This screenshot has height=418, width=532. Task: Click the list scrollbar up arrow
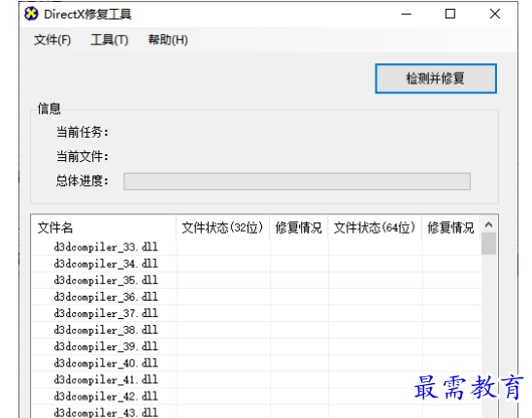pos(488,225)
